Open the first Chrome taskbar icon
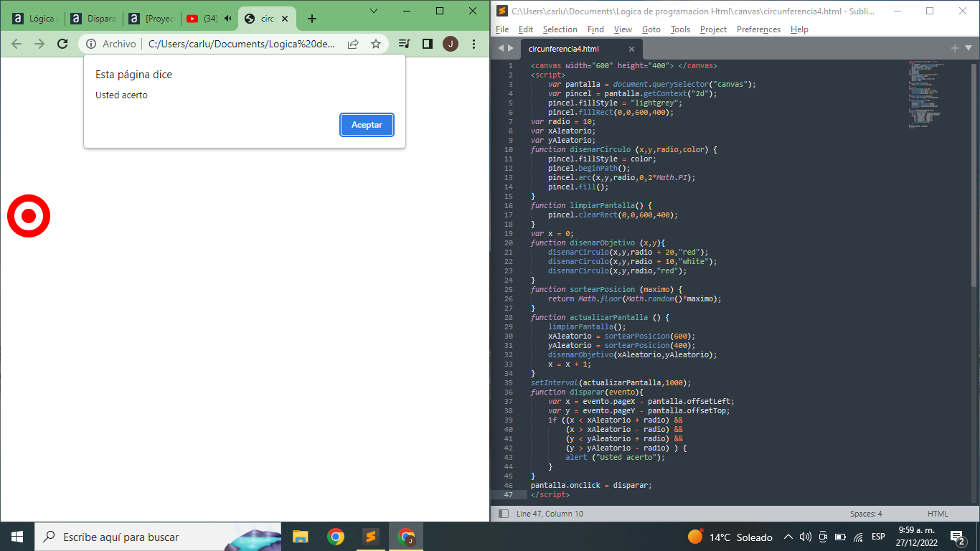Image resolution: width=980 pixels, height=551 pixels. pyautogui.click(x=335, y=537)
